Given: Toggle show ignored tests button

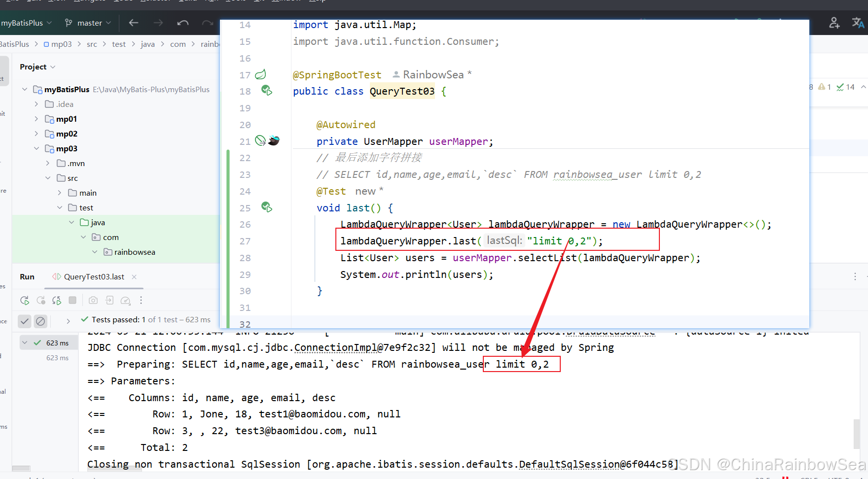Looking at the screenshot, I should (40, 321).
